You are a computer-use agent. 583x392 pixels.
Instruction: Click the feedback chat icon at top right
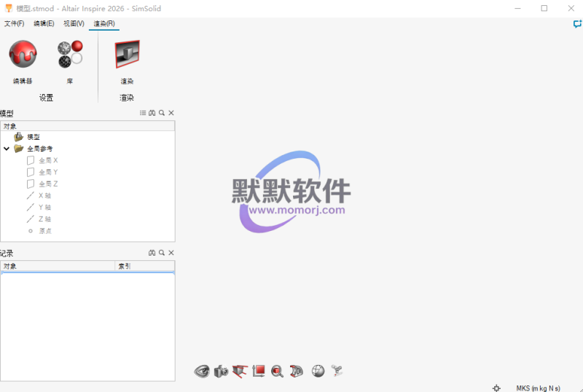[576, 24]
